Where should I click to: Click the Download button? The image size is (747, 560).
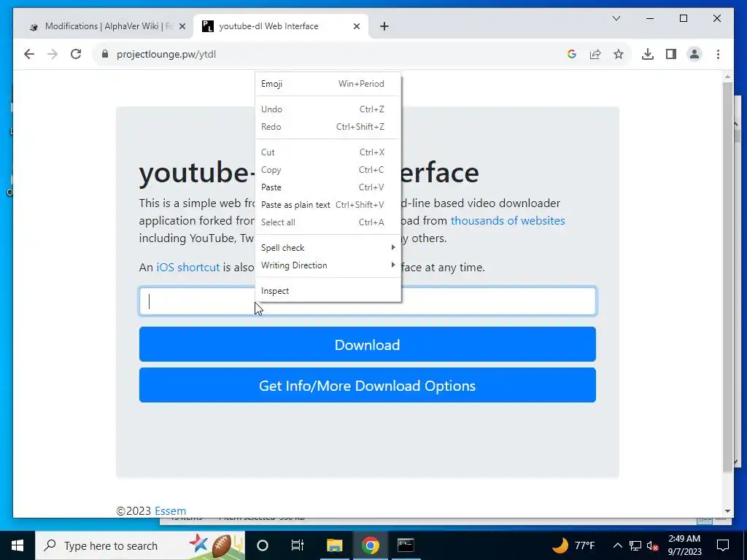[x=368, y=344]
